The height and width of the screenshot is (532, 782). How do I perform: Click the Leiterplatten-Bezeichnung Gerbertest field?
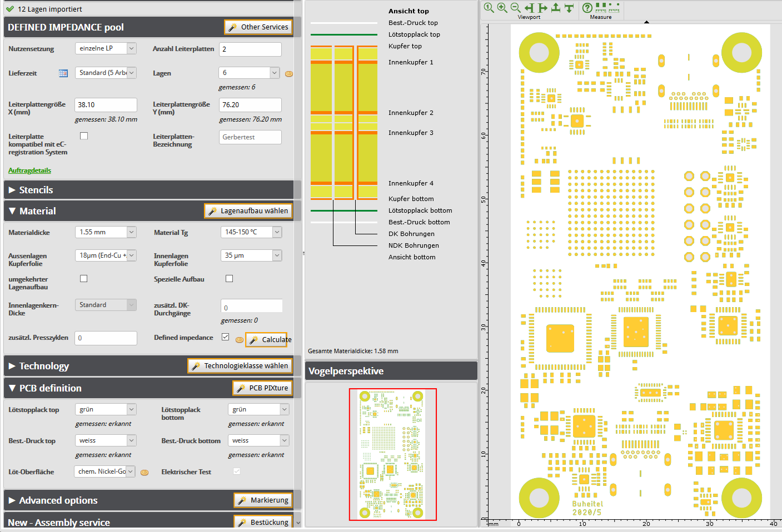(250, 137)
